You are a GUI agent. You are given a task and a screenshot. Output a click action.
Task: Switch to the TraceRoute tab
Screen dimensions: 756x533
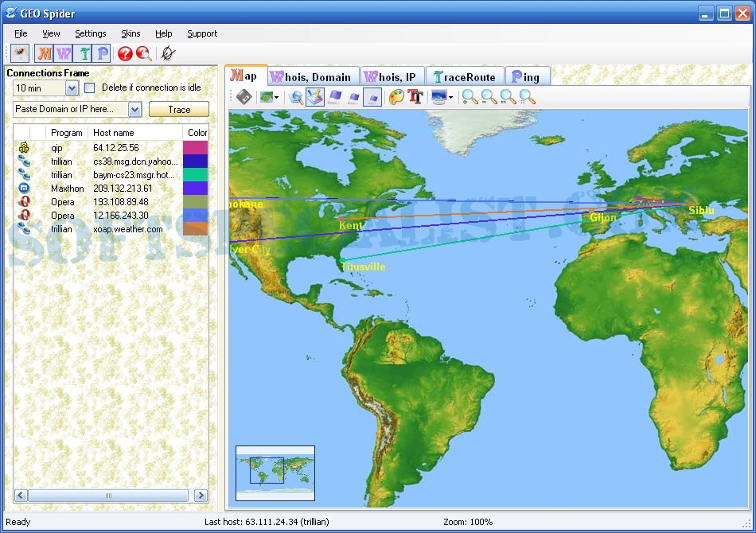[x=465, y=76]
